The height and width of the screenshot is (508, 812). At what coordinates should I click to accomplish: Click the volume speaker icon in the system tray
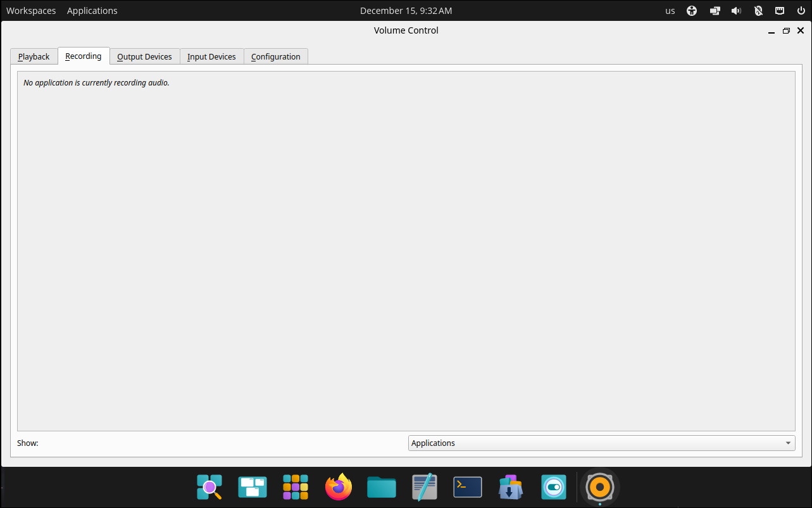736,10
